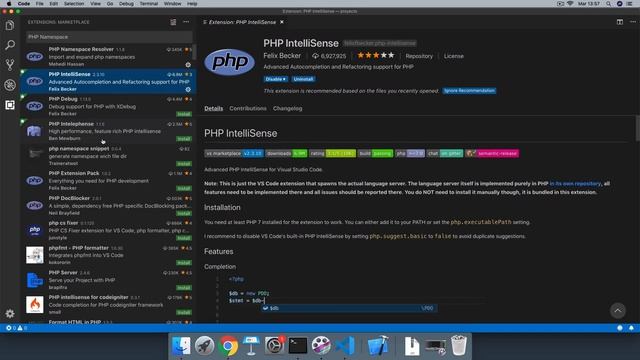Open Finder from the dock

(181, 346)
